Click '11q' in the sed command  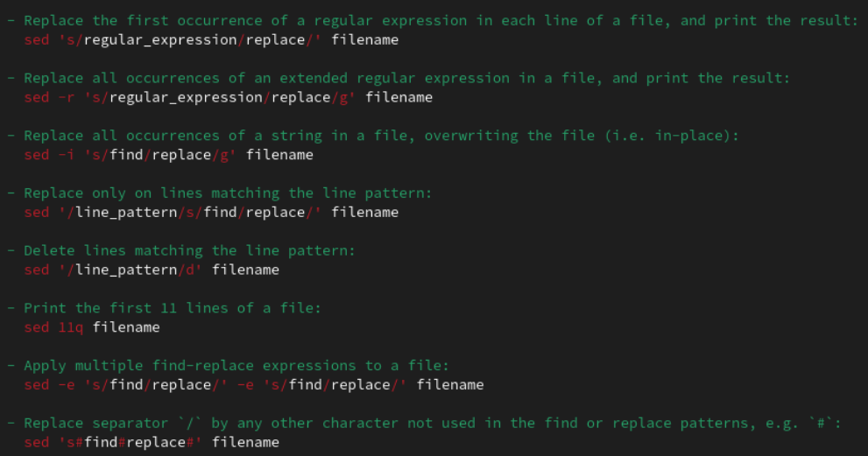[x=67, y=327]
